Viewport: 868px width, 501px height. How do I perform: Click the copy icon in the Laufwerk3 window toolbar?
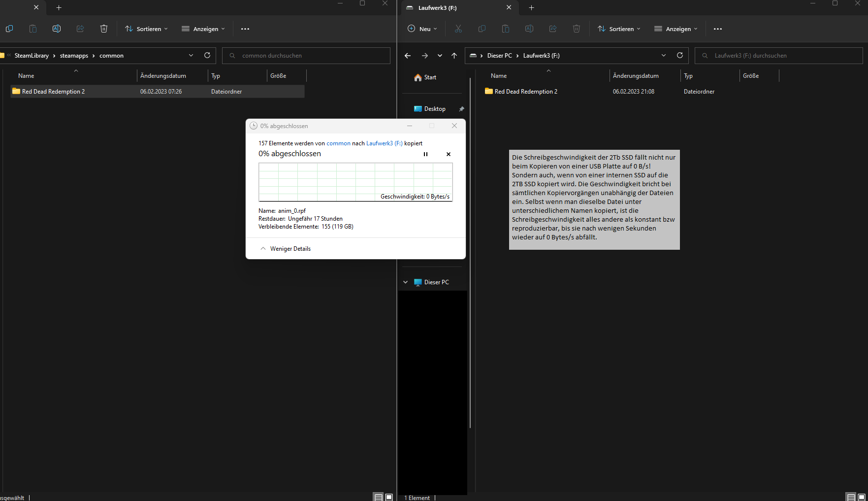click(482, 29)
